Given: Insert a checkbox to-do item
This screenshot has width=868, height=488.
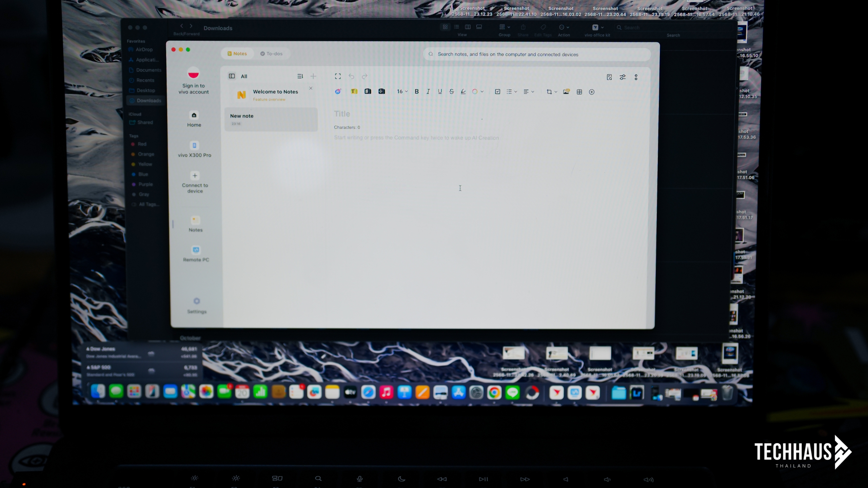Looking at the screenshot, I should [497, 91].
